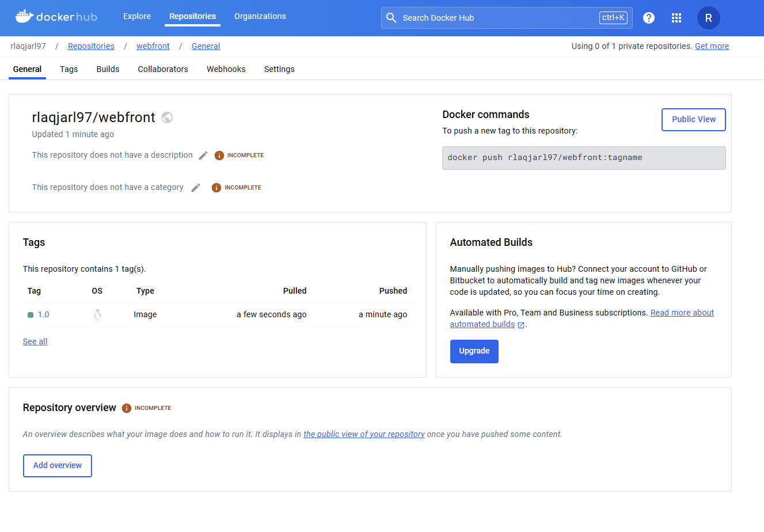
Task: Click the ctrl+K shortcut badge
Action: pyautogui.click(x=613, y=18)
